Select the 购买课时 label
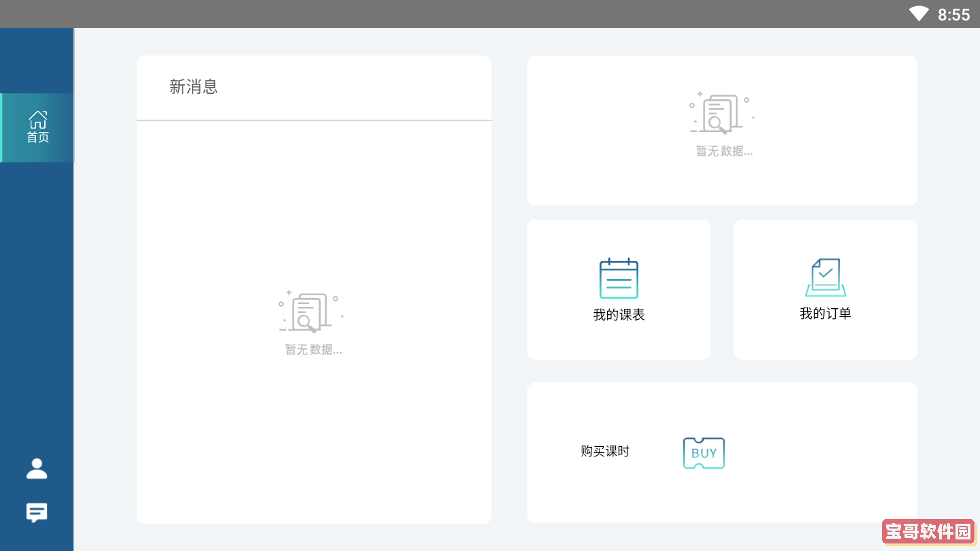980x551 pixels. pyautogui.click(x=605, y=451)
